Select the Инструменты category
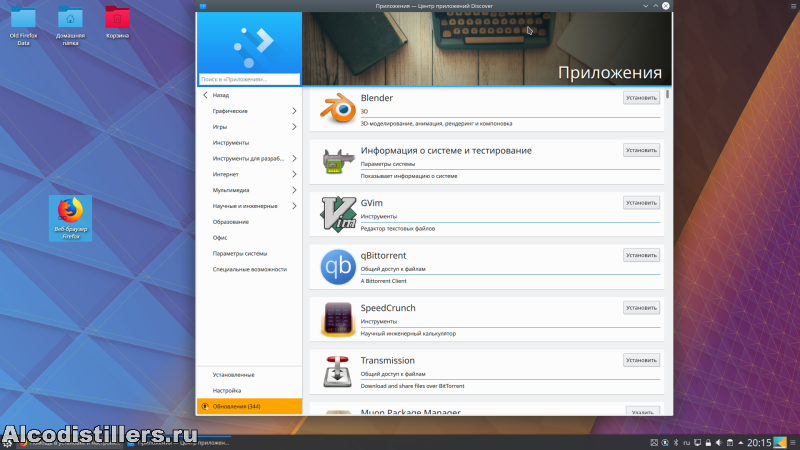800x450 pixels. [x=249, y=142]
